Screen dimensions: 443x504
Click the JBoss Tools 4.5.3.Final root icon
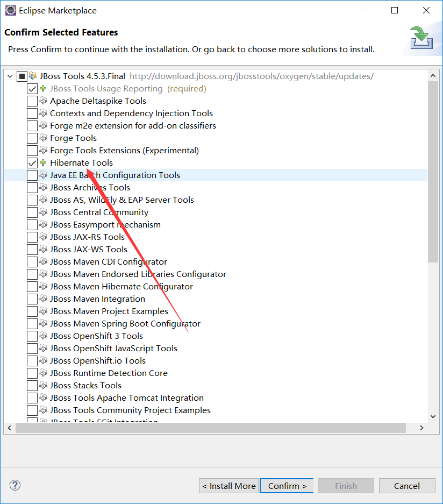[33, 76]
